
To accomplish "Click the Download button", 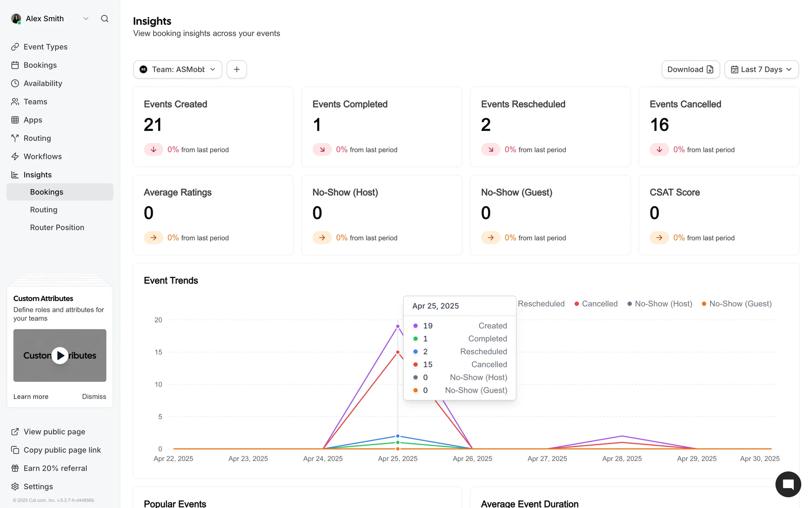I will click(690, 69).
